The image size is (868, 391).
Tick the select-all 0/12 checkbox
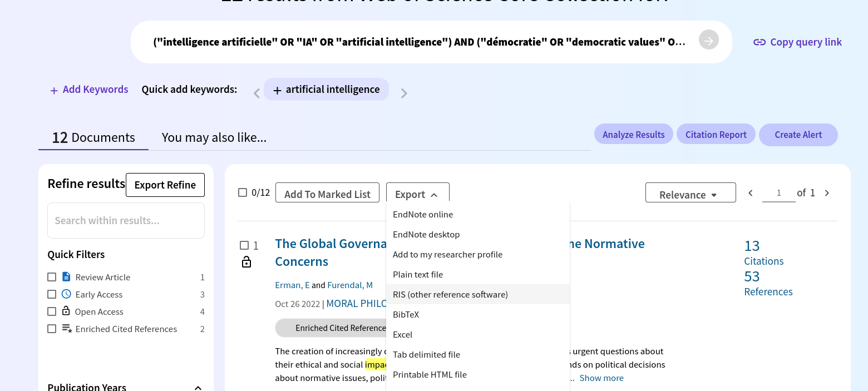[243, 192]
